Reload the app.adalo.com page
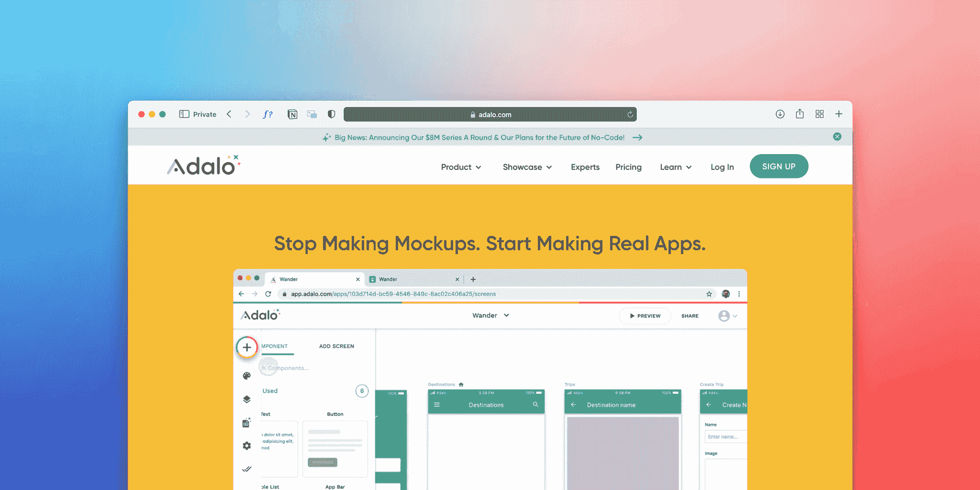This screenshot has width=980, height=490. coord(268,294)
